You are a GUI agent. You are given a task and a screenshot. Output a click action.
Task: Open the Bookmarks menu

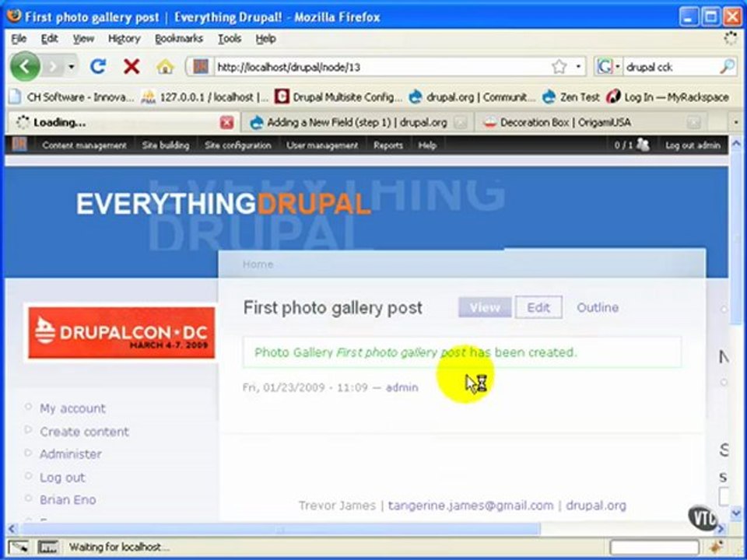[179, 39]
